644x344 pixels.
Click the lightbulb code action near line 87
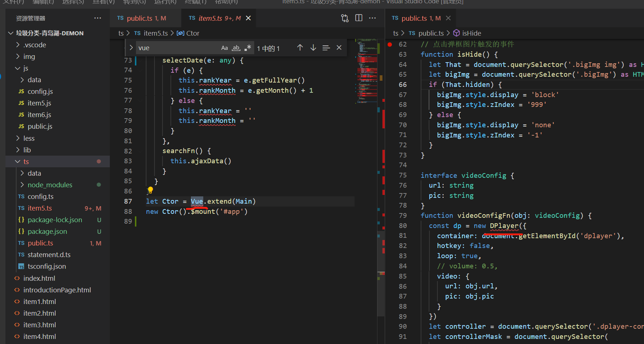coord(150,190)
